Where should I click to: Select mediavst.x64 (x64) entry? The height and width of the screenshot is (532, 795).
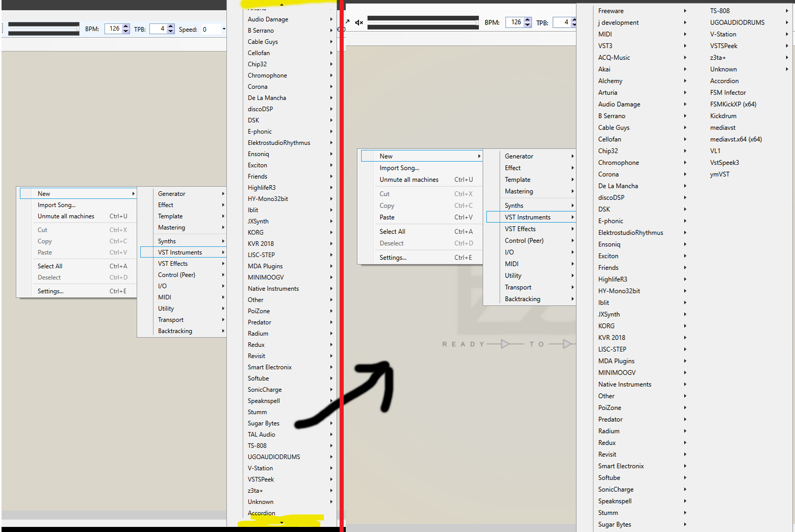point(736,139)
